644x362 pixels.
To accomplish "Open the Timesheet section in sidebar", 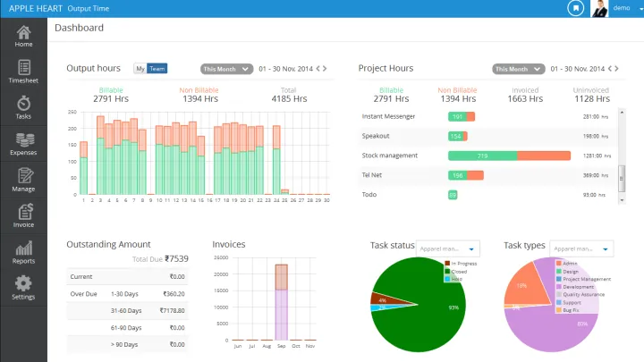I will pos(23,72).
